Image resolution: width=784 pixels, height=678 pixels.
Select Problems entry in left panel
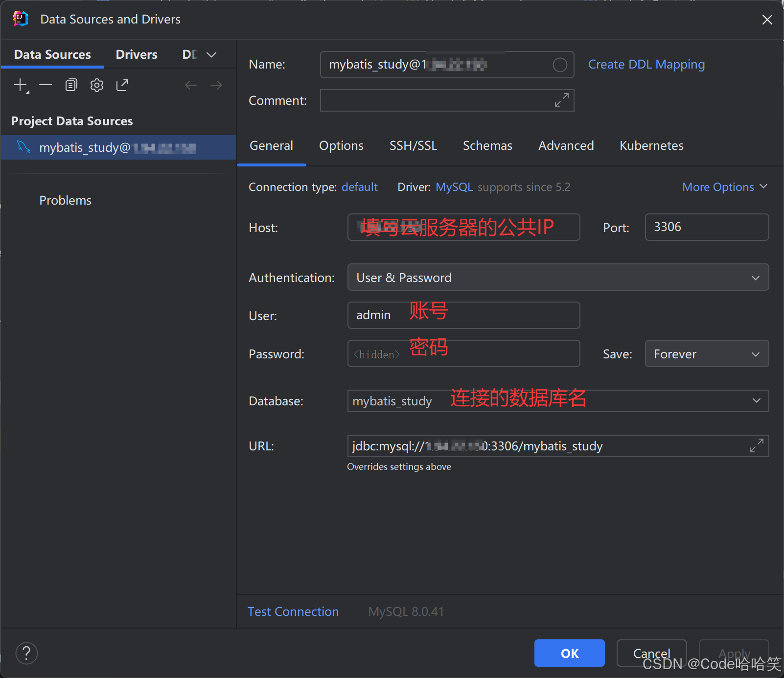[65, 200]
